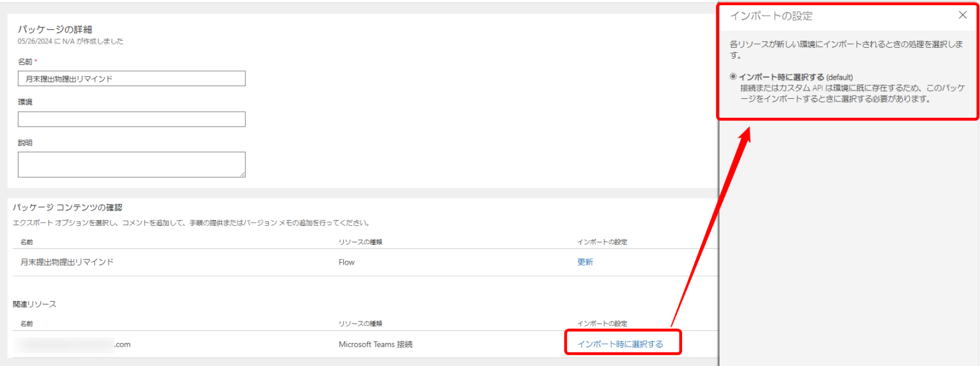Click the resize handle of the 説明 box

(x=242, y=174)
